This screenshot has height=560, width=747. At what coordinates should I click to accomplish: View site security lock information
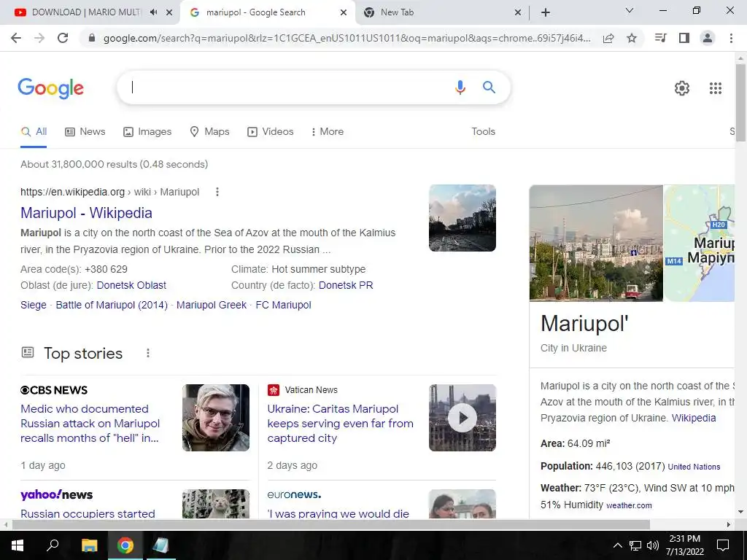(x=92, y=38)
